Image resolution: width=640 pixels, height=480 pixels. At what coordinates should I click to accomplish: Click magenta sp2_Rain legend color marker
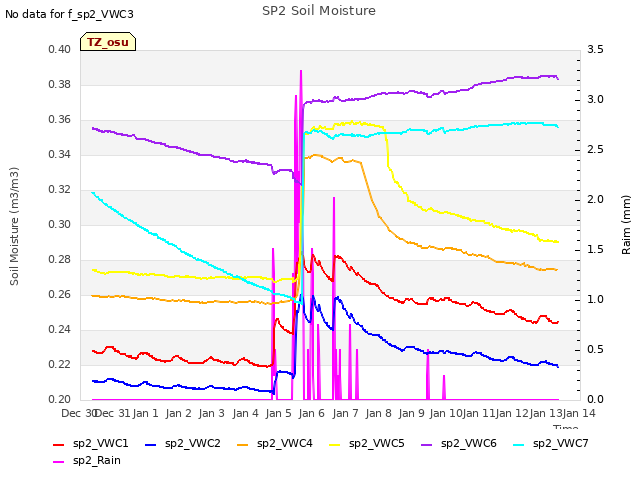(x=59, y=462)
